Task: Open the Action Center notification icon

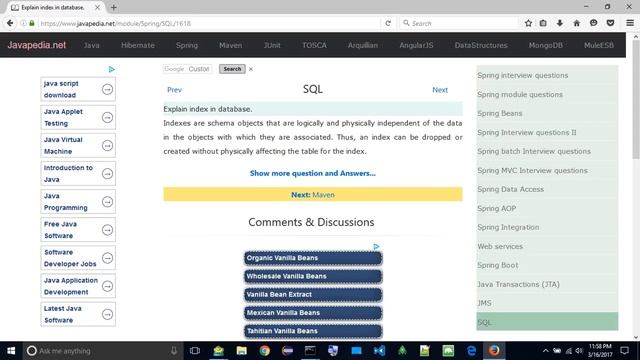Action: pyautogui.click(x=624, y=351)
